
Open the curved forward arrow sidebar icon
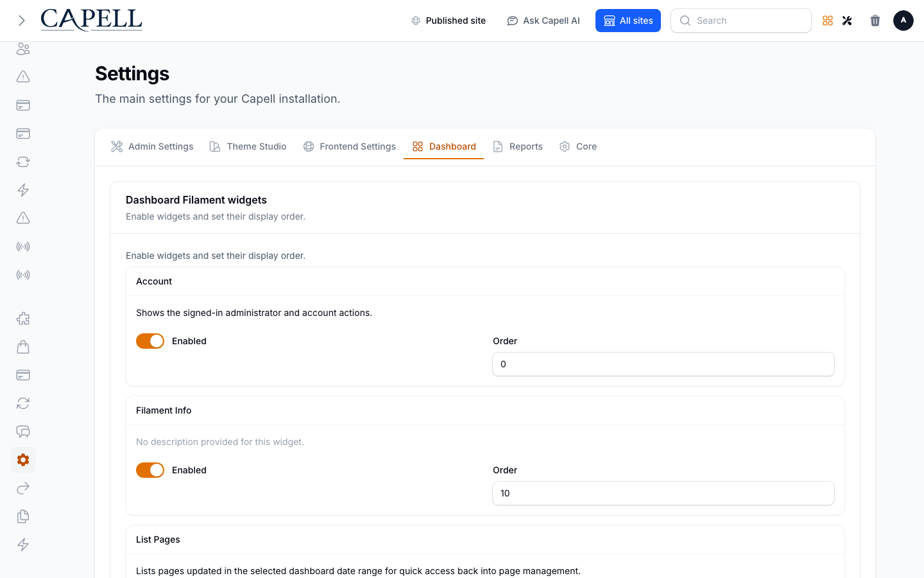pyautogui.click(x=23, y=488)
